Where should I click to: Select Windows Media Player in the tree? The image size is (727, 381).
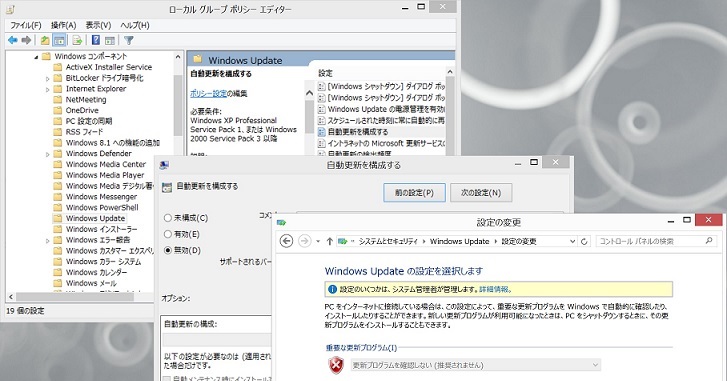[105, 175]
